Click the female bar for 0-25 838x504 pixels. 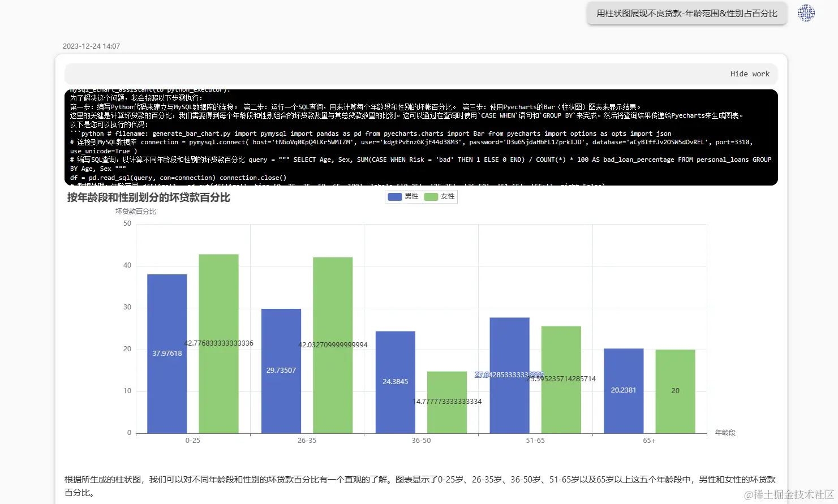click(x=218, y=344)
